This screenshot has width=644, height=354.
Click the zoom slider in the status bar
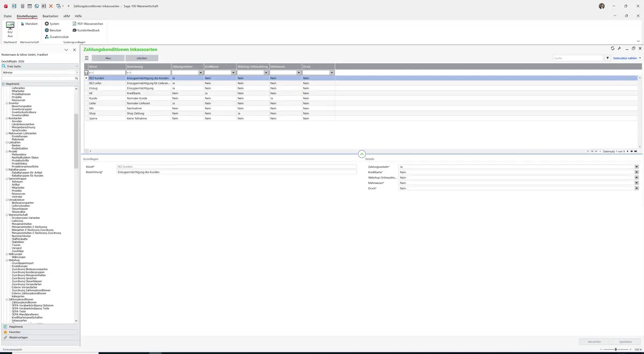pos(616,349)
